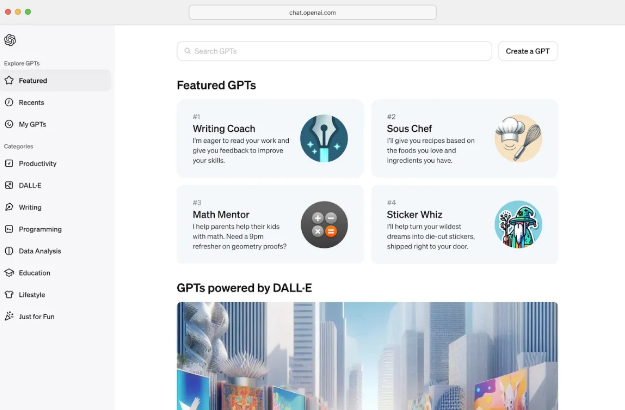Click the Sous Chef description text
This screenshot has width=625, height=410.
point(430,151)
